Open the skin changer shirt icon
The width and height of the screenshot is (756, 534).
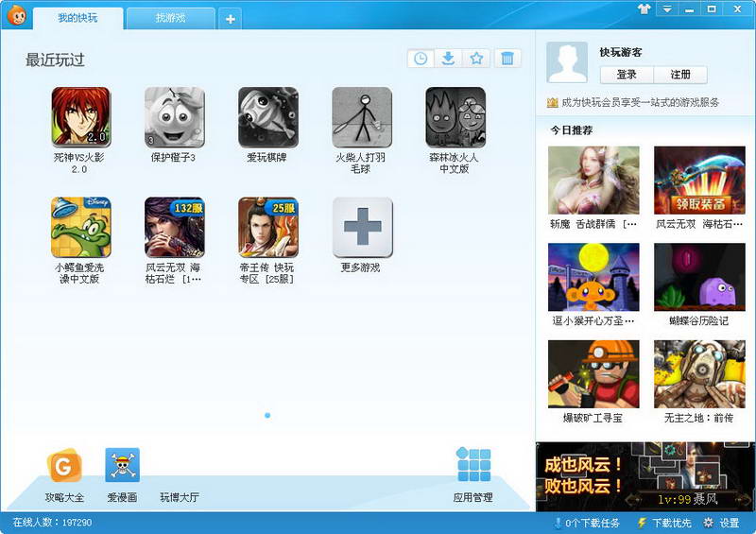click(644, 9)
